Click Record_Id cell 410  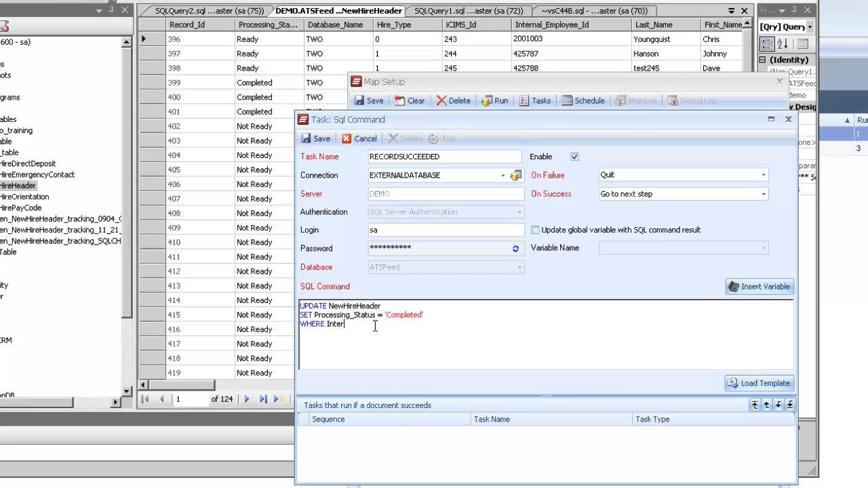tap(200, 242)
